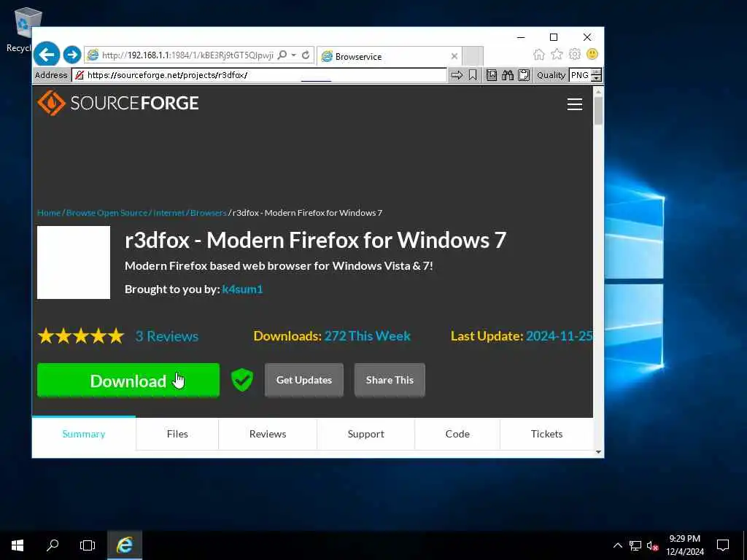Switch to the Files tab
This screenshot has height=560, width=747.
(177, 434)
